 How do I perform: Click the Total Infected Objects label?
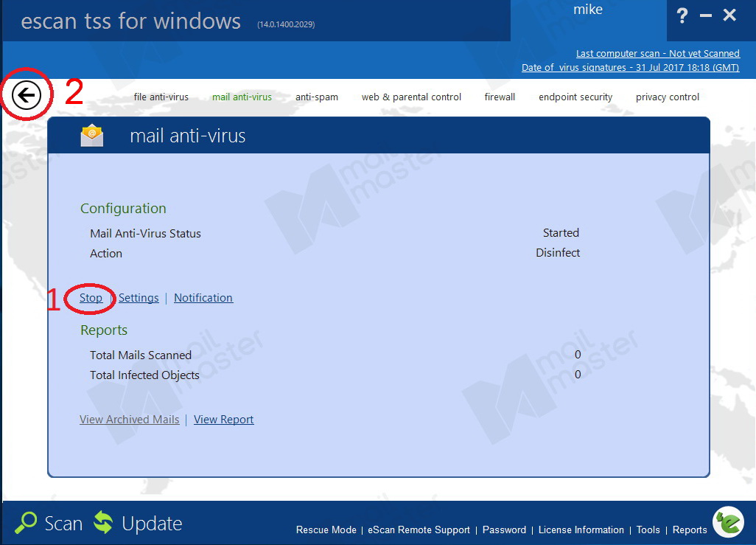144,375
